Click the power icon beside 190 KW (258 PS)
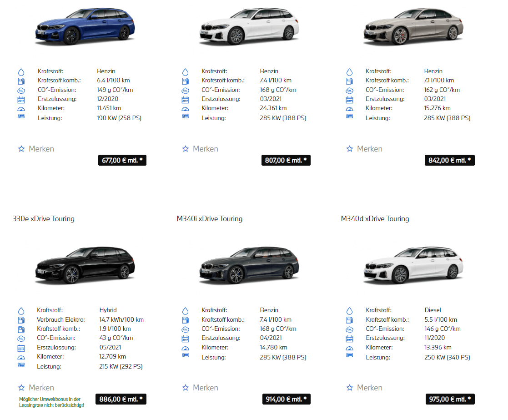 [x=21, y=116]
